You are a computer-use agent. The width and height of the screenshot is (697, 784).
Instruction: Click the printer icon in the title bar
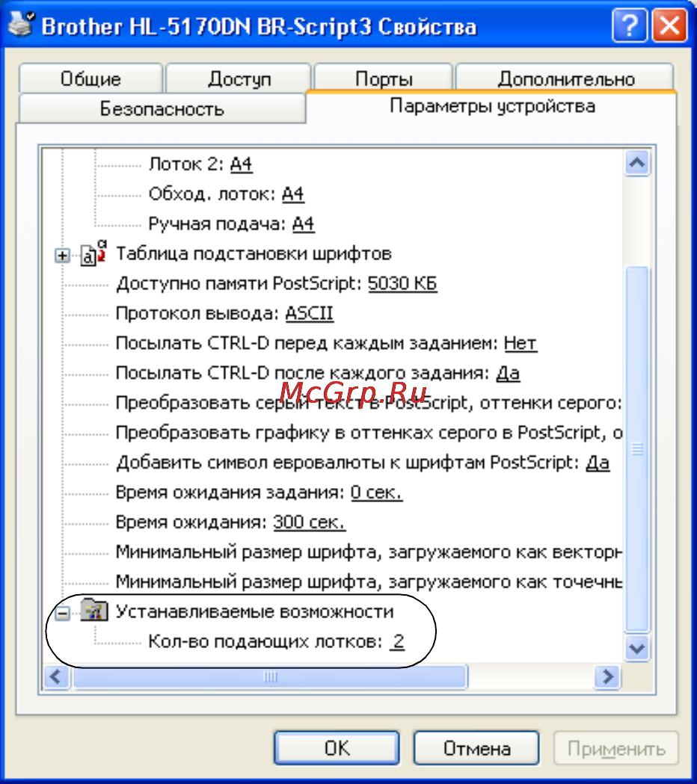click(21, 24)
